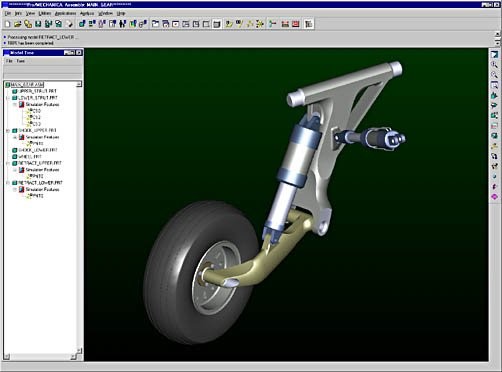
Task: Toggle coordinate systems display icon
Action: [260, 24]
